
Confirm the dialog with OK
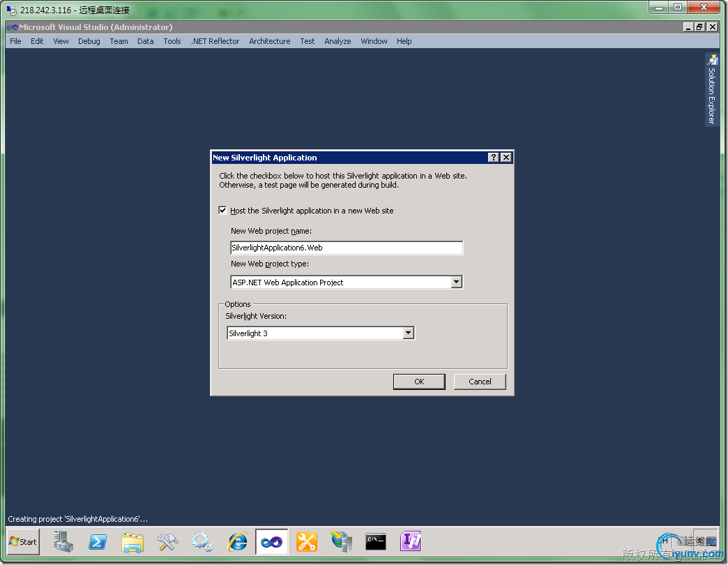pyautogui.click(x=419, y=382)
